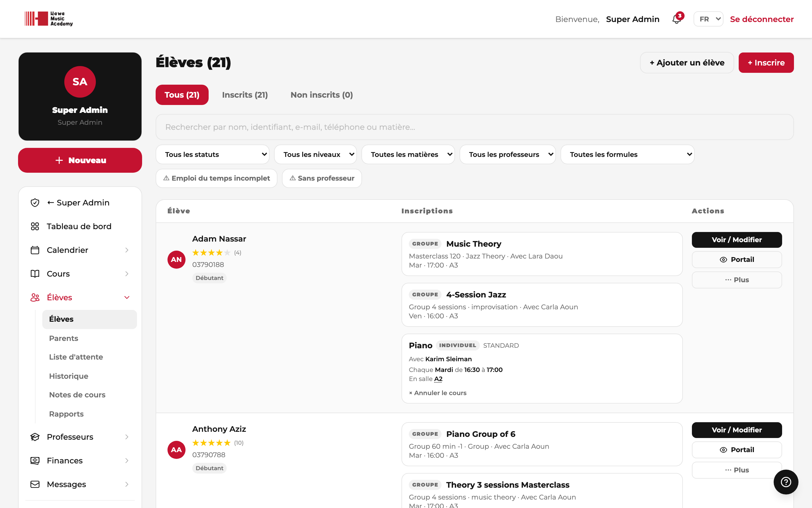Click Voir / Modifier for Anthony Aziz
Viewport: 812px width, 508px height.
pos(736,430)
